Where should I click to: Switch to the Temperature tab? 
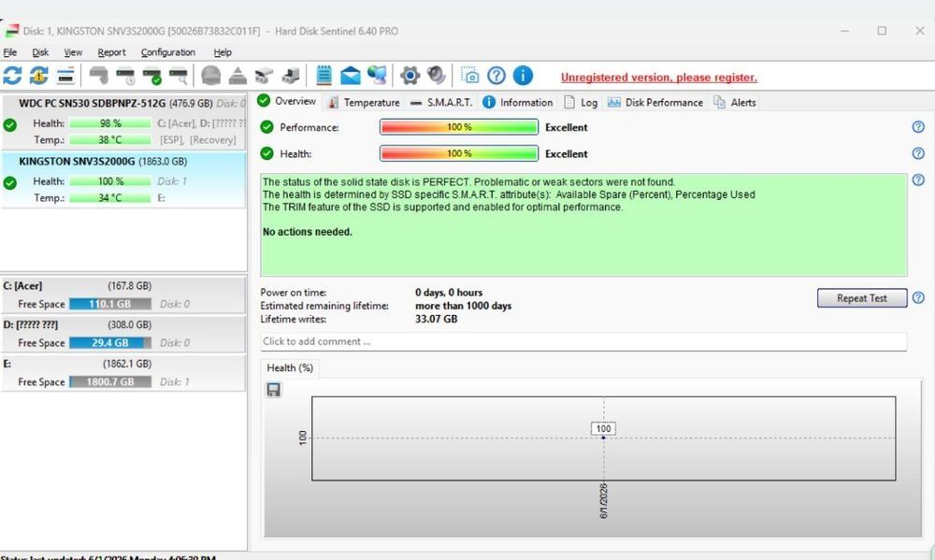364,103
